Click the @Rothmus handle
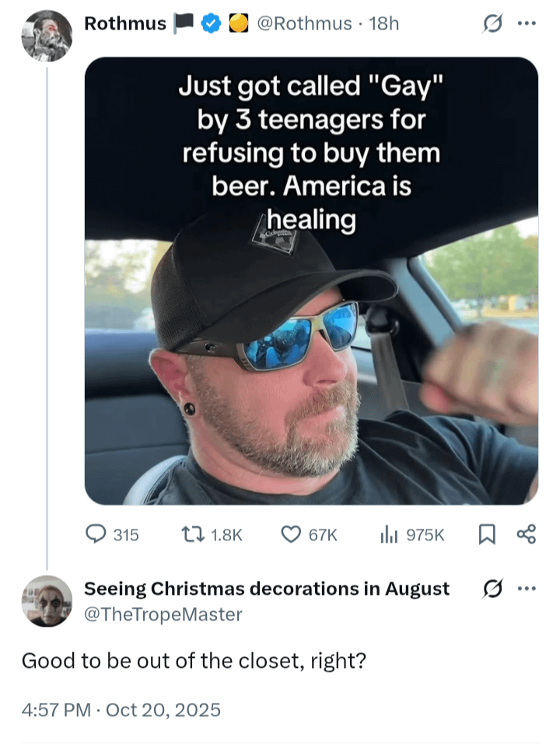560x748 pixels. pyautogui.click(x=304, y=24)
